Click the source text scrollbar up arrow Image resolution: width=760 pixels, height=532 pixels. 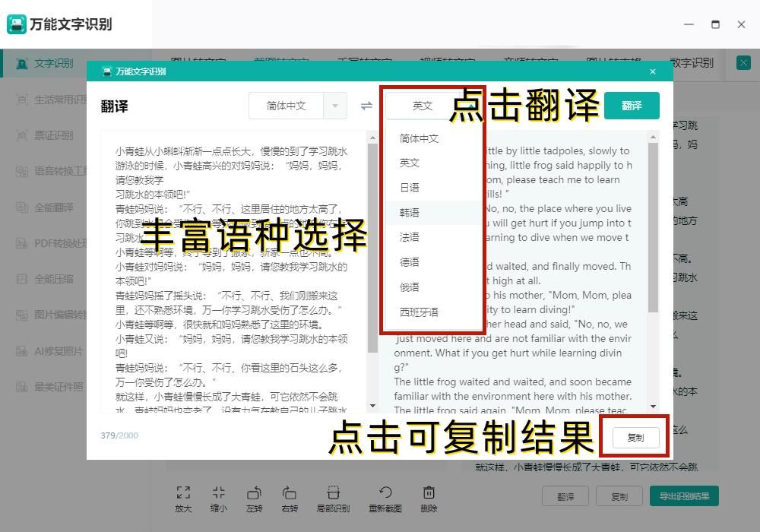tap(372, 138)
